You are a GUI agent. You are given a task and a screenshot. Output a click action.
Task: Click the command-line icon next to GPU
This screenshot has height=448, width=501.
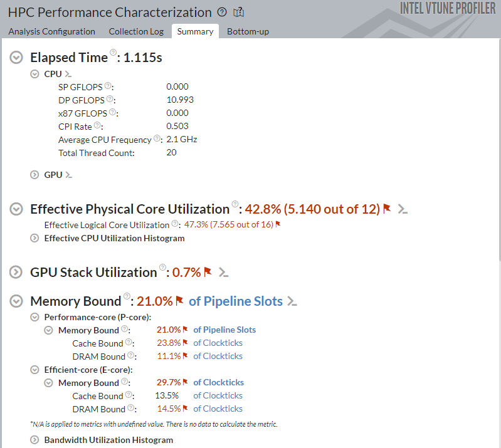[68, 175]
